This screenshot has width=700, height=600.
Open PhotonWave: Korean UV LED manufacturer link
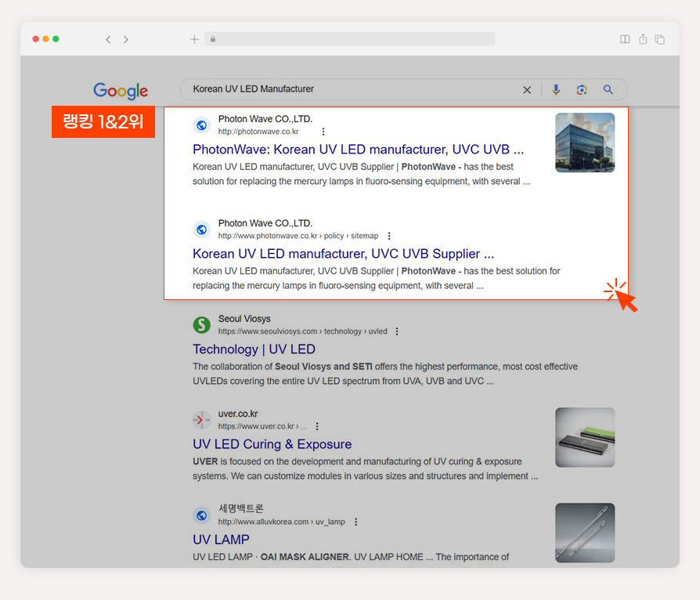click(358, 150)
